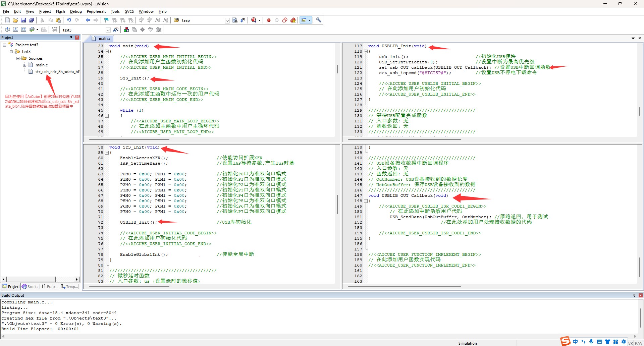Open the debug session dropdown arrow
This screenshot has height=346, width=644.
coord(259,20)
